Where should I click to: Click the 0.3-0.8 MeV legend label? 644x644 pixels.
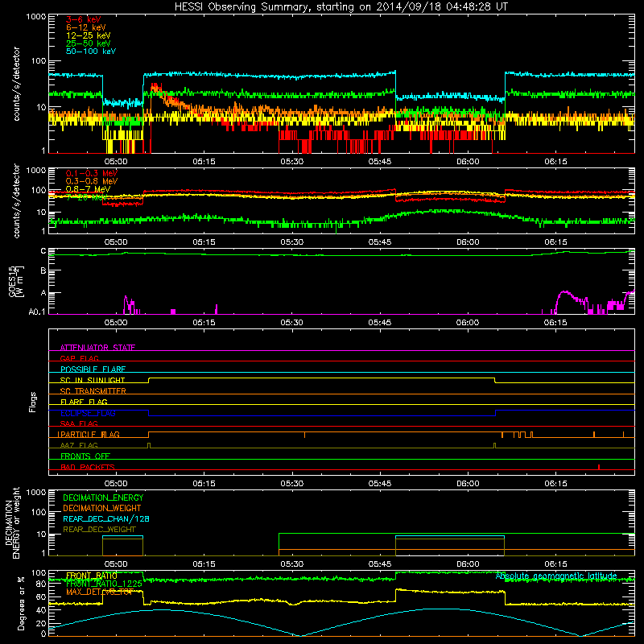tap(92, 181)
